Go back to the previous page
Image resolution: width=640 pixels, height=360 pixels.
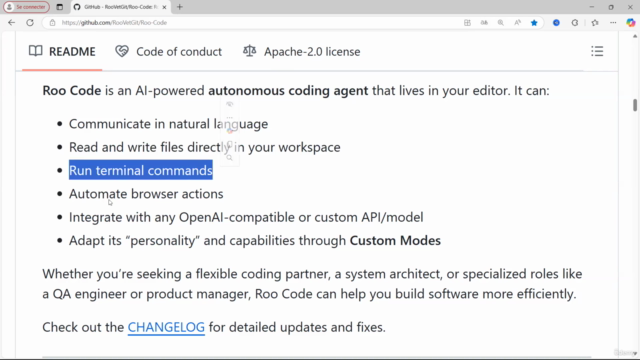[11, 23]
